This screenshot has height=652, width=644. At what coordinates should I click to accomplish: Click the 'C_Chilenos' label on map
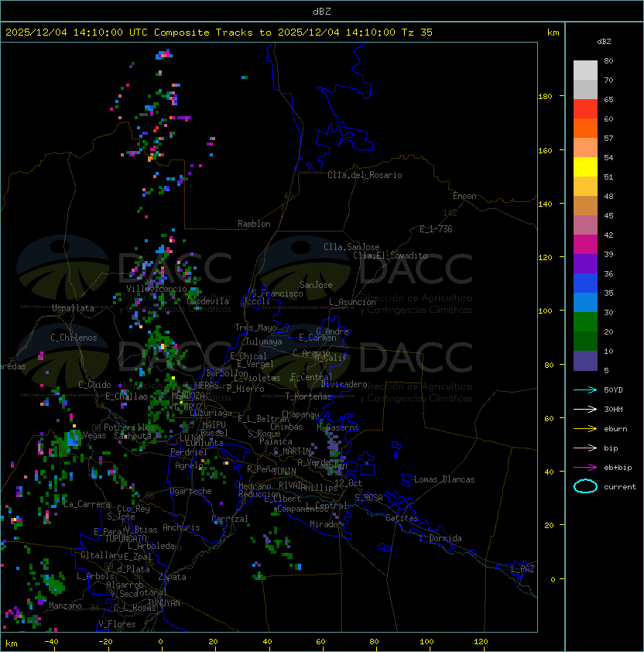pyautogui.click(x=74, y=338)
